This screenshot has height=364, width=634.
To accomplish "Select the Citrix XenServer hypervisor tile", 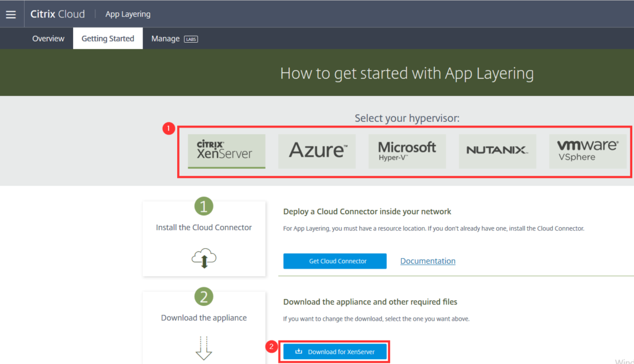I will pyautogui.click(x=227, y=151).
